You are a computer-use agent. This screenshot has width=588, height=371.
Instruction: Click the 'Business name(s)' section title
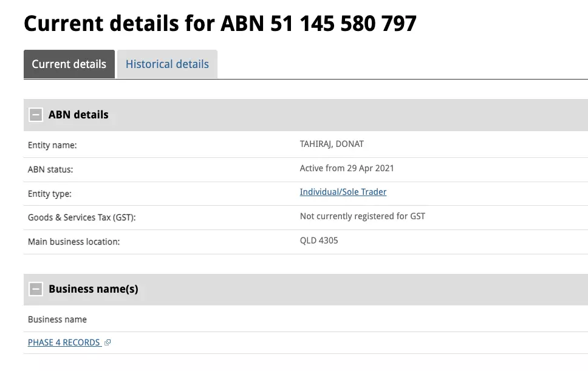tap(94, 289)
